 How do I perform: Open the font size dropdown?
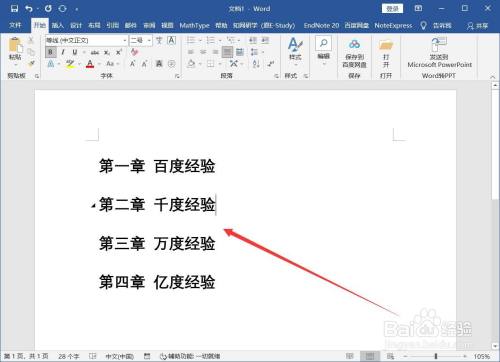point(149,41)
